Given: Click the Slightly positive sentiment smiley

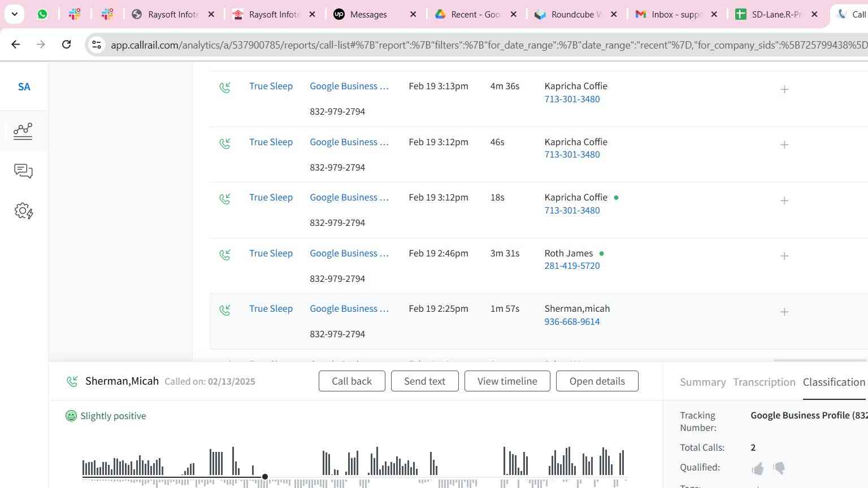Looking at the screenshot, I should tap(71, 416).
